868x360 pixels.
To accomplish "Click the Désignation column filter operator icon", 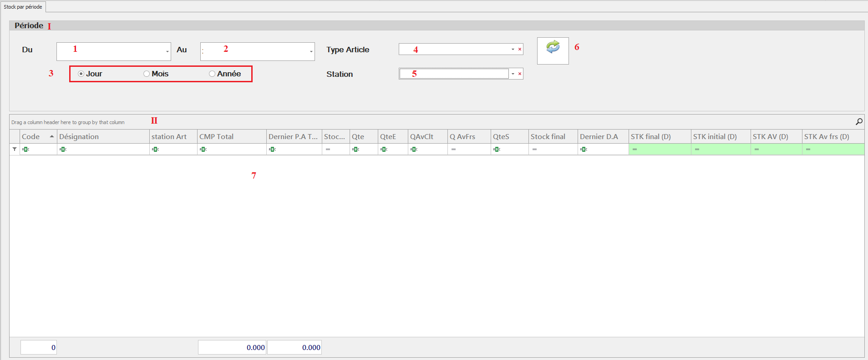I will pos(63,150).
